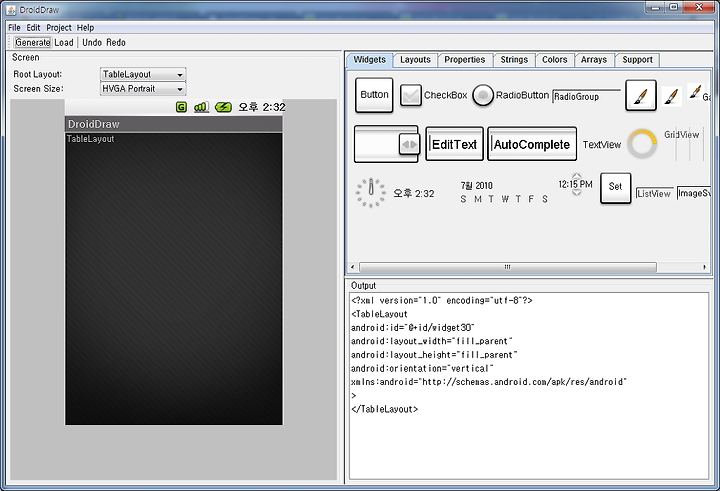
Task: Open the Project menu
Action: pyautogui.click(x=59, y=28)
